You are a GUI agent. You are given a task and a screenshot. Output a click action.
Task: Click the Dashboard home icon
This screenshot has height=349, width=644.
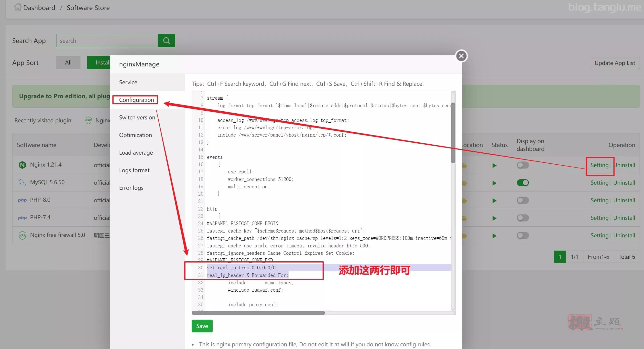tap(18, 7)
